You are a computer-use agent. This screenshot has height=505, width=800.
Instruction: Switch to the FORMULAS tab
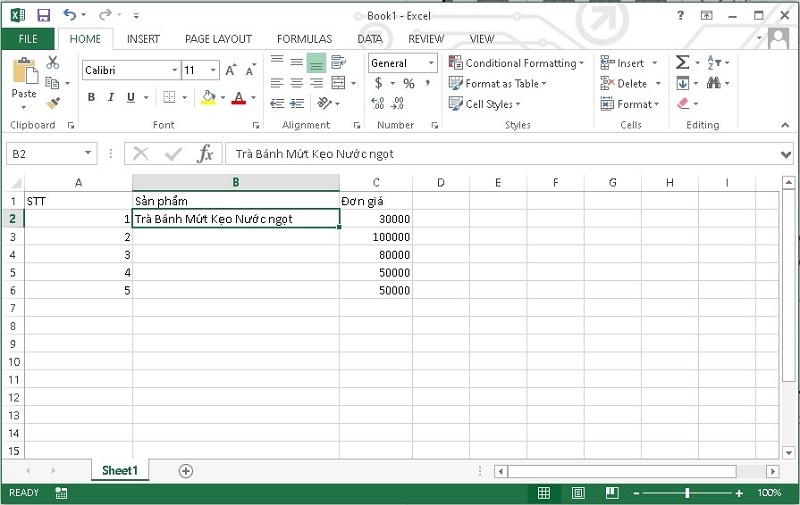304,39
